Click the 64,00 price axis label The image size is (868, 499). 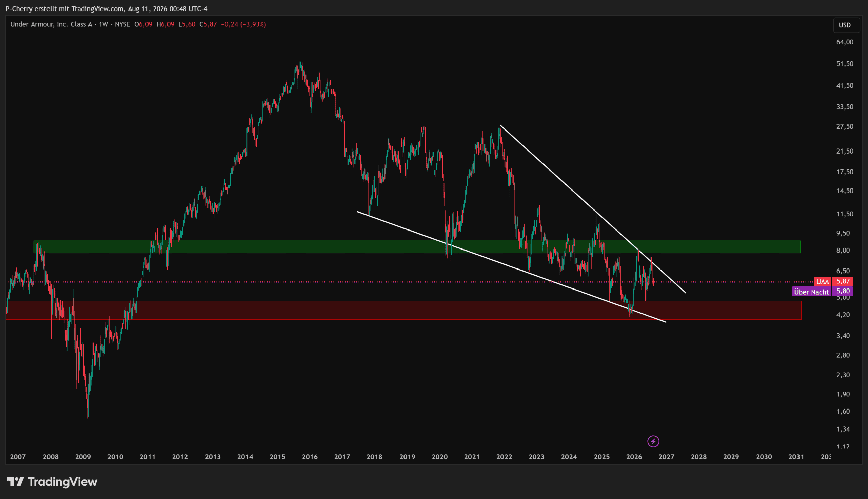tap(845, 42)
